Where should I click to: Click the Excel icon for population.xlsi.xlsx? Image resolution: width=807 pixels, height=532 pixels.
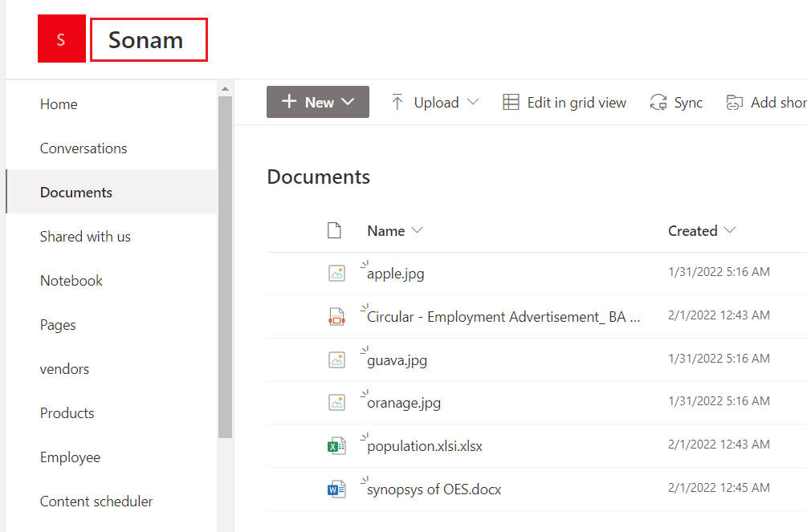(x=337, y=446)
